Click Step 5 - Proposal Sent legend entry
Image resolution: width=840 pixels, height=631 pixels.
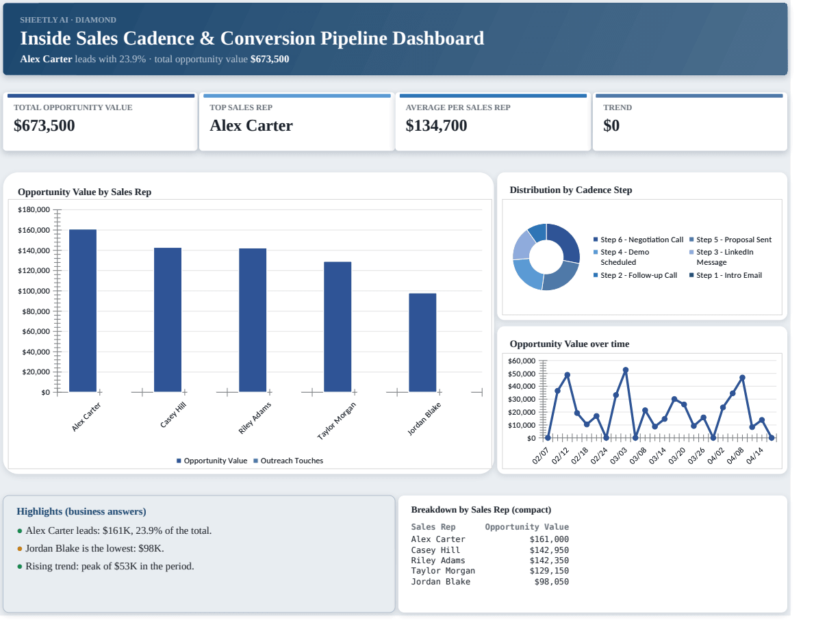click(730, 240)
